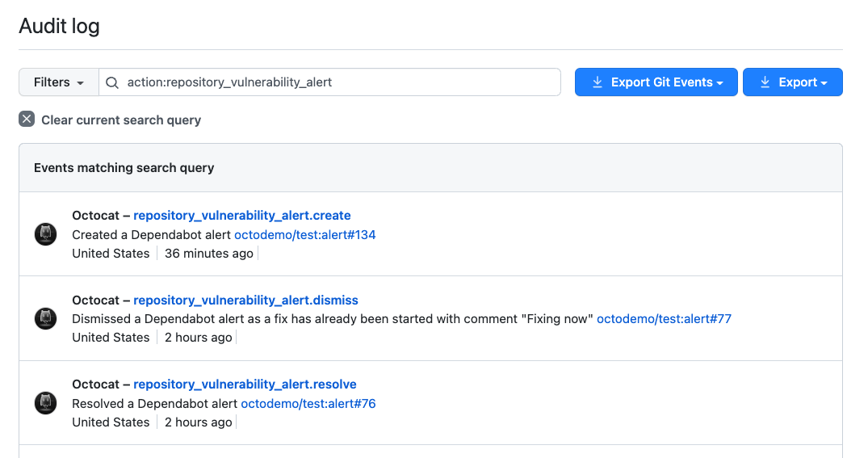Screen dimensions: 868x458
Task: Click Octocat name in the resolve event
Action: 96,384
